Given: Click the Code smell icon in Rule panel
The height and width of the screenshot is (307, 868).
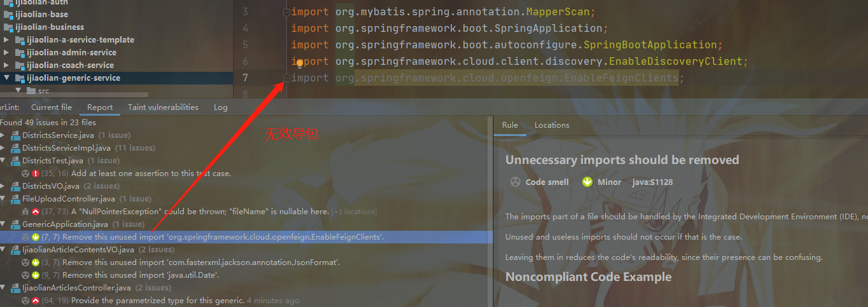Looking at the screenshot, I should point(515,182).
